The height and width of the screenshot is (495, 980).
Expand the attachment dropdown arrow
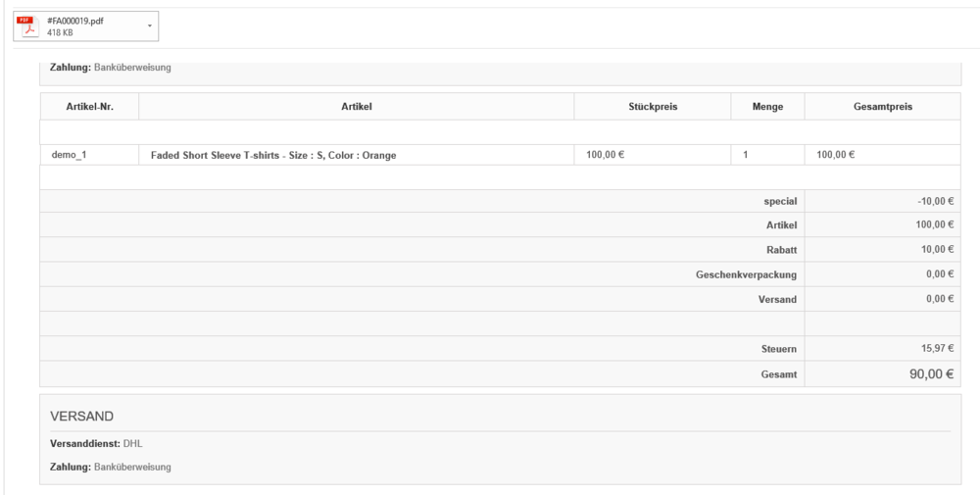tap(149, 26)
